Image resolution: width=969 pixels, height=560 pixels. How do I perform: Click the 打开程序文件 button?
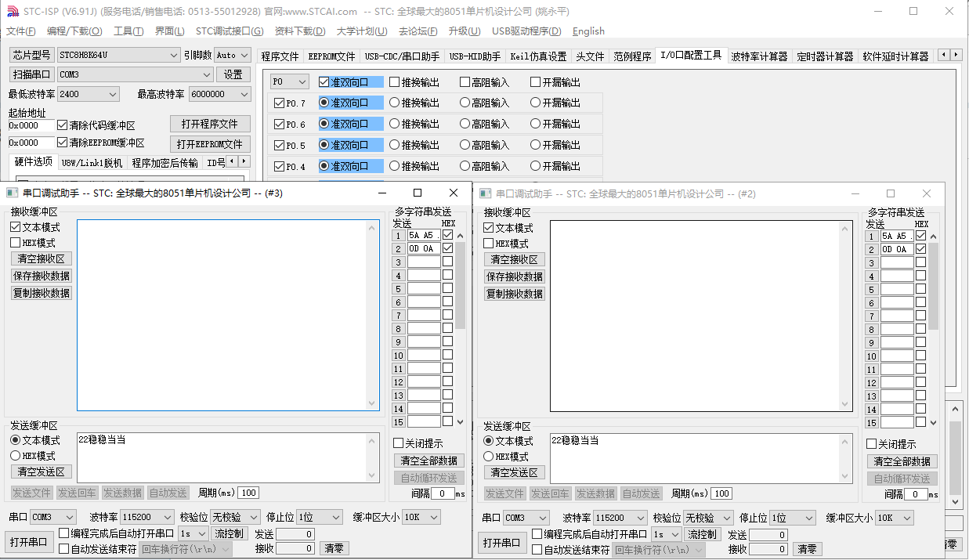click(210, 124)
